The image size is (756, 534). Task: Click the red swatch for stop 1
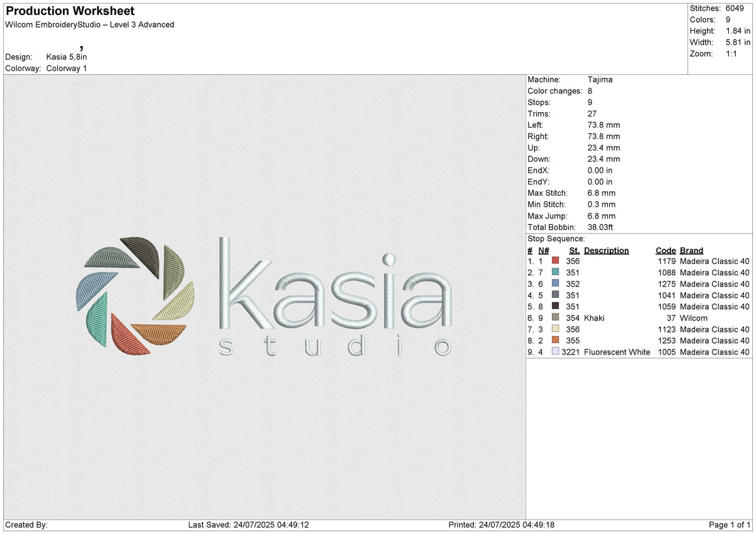click(555, 261)
